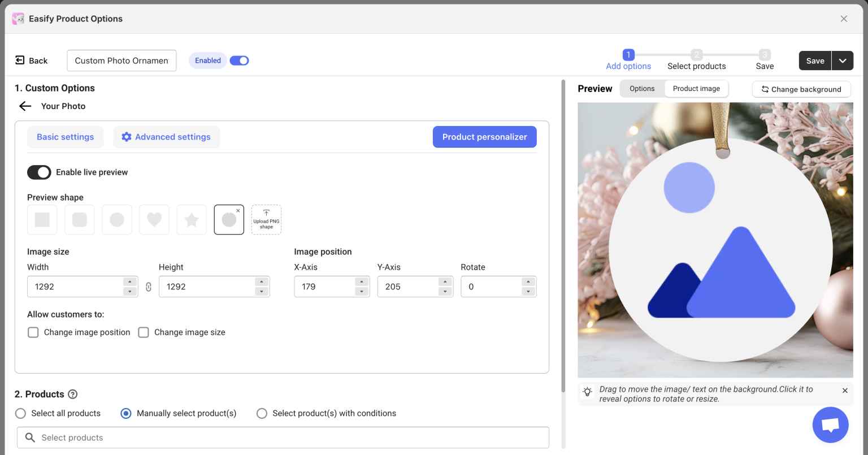Close the Easify Product Options dialog
The height and width of the screenshot is (455, 868).
point(844,19)
